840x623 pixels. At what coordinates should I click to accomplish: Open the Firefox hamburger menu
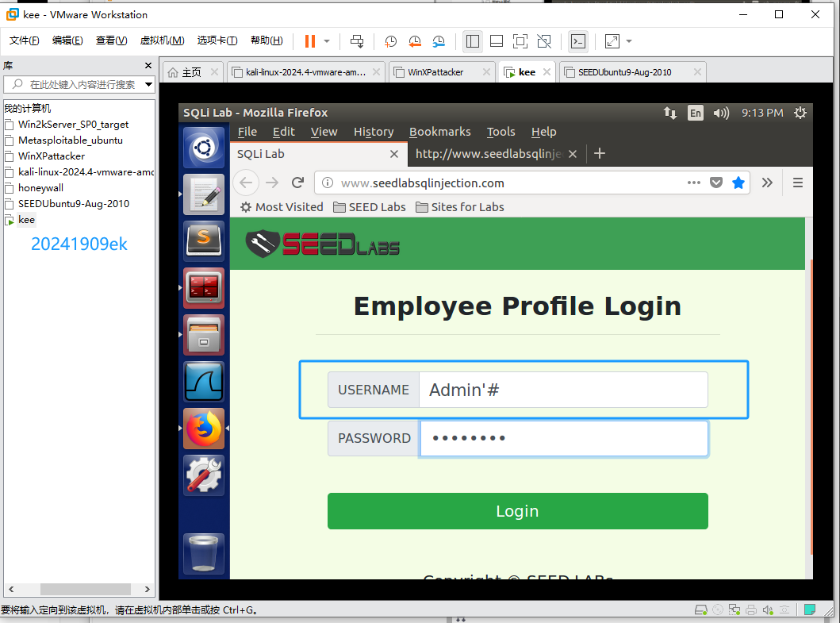tap(798, 183)
